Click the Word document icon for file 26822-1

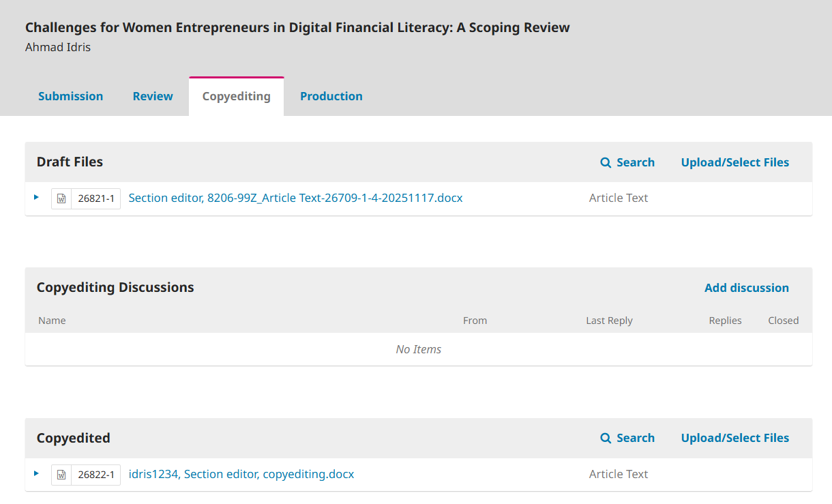tap(61, 475)
